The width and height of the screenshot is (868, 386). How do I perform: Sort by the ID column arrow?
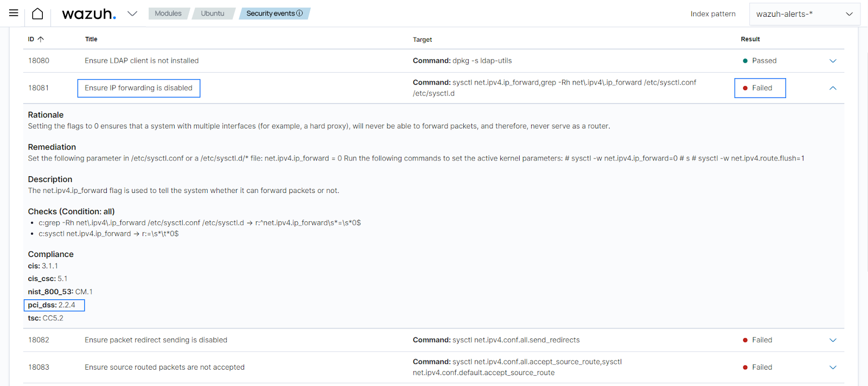coord(41,39)
